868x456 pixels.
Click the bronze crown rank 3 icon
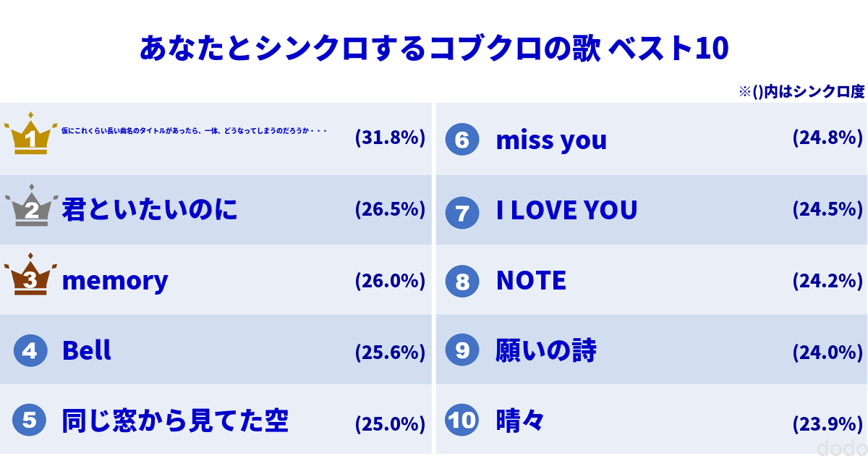30,276
